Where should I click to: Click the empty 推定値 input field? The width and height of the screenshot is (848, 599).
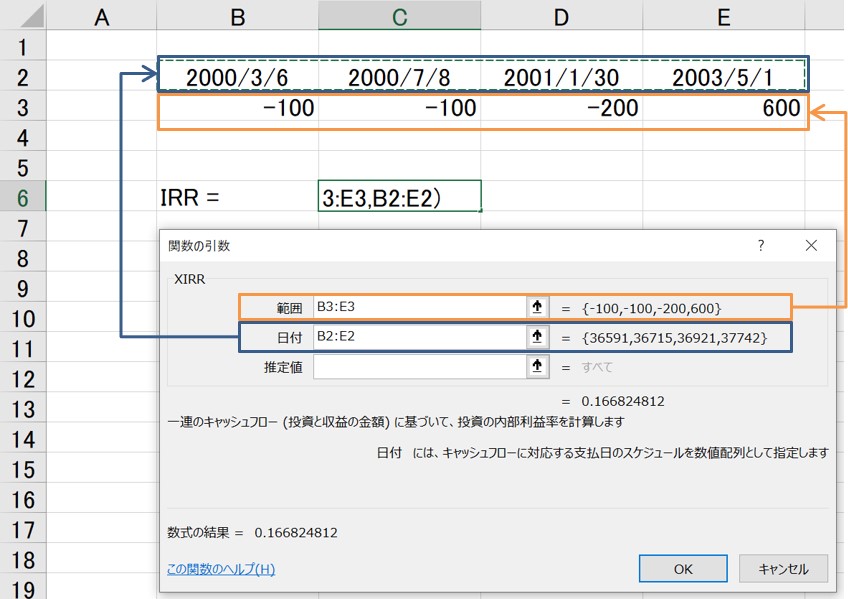pyautogui.click(x=420, y=367)
